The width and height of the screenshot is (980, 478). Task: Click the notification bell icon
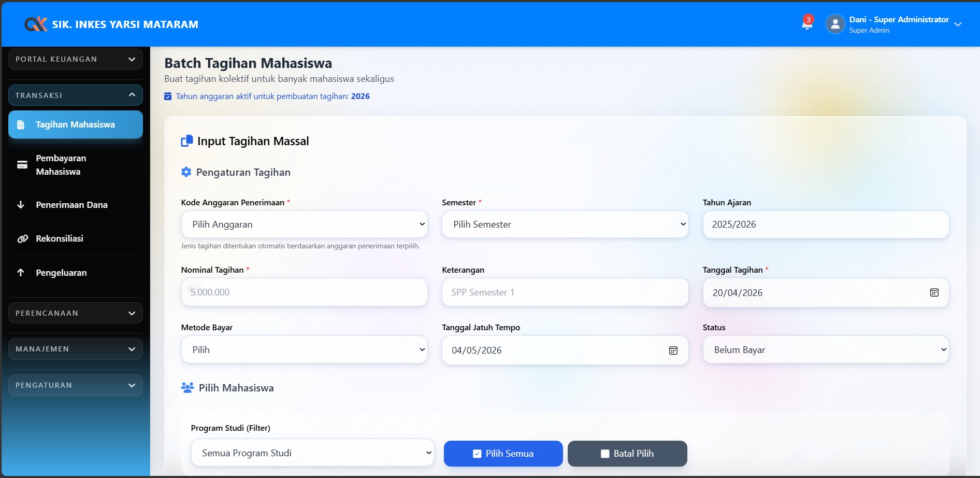pyautogui.click(x=806, y=24)
